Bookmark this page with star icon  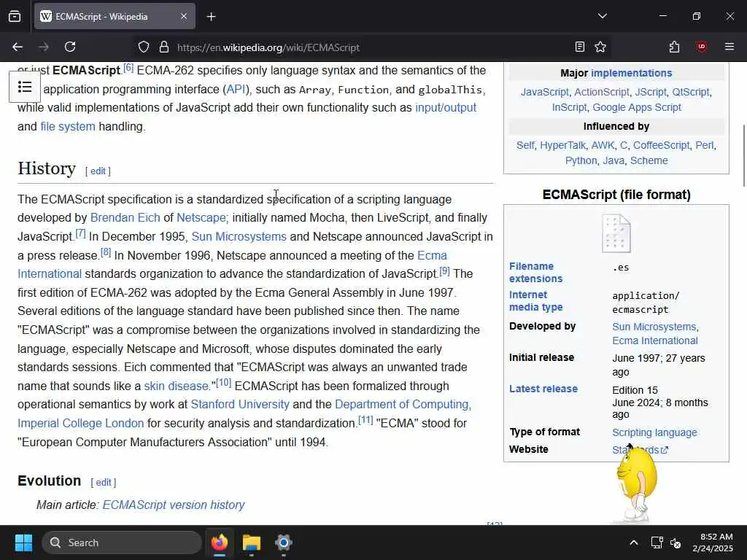600,47
